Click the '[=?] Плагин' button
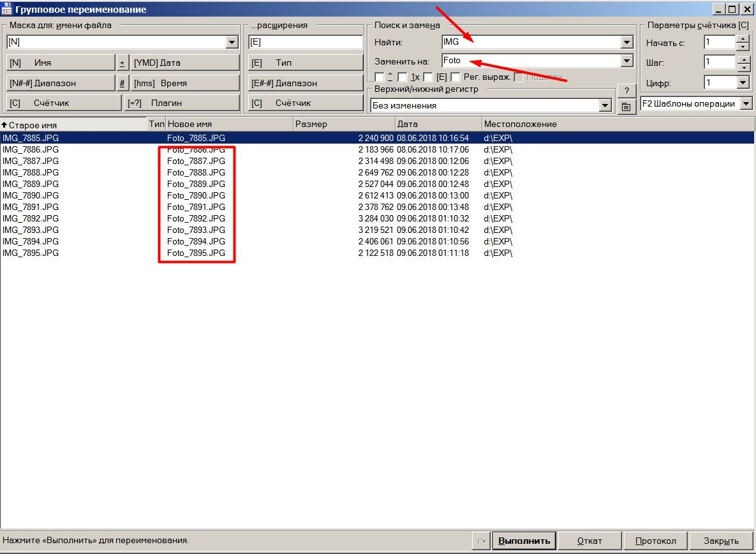 tap(182, 103)
